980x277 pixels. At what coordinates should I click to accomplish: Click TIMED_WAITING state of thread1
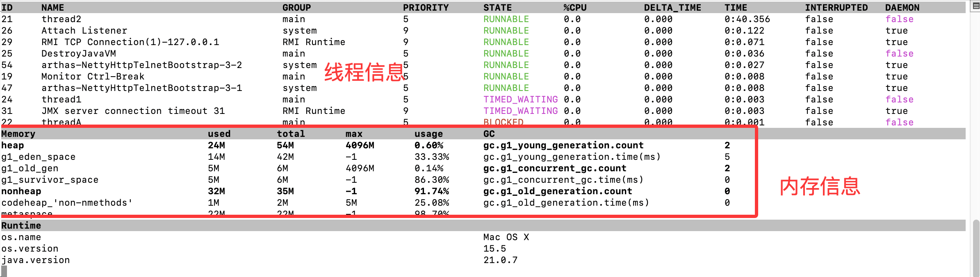coord(520,100)
